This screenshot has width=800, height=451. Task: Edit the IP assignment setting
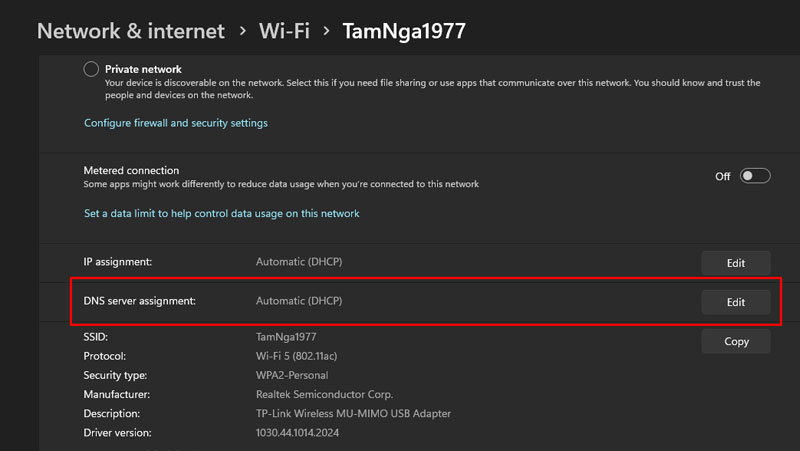pos(736,263)
